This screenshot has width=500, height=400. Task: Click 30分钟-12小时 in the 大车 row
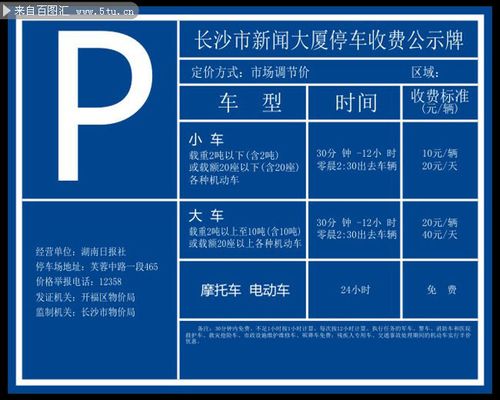pyautogui.click(x=356, y=222)
